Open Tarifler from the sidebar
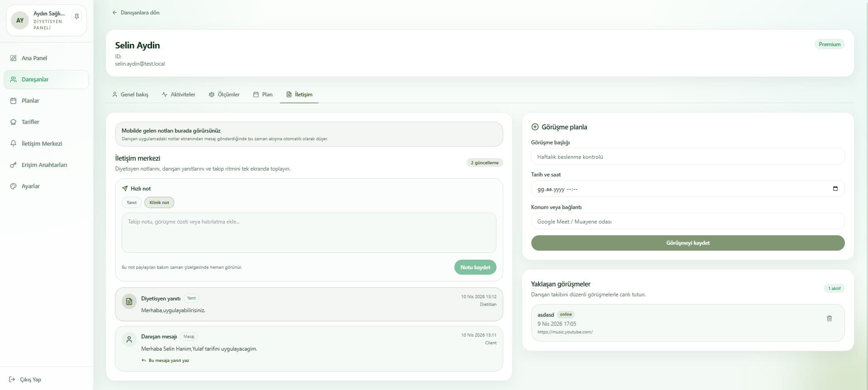868x390 pixels. pos(30,122)
